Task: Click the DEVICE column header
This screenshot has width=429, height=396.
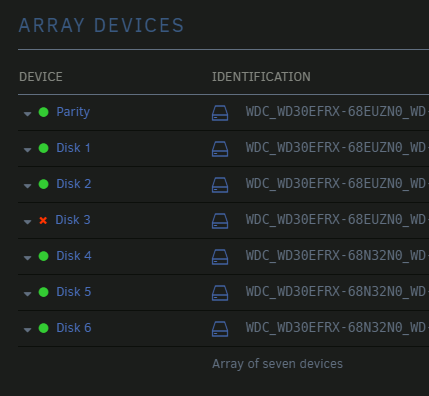Action: tap(41, 77)
